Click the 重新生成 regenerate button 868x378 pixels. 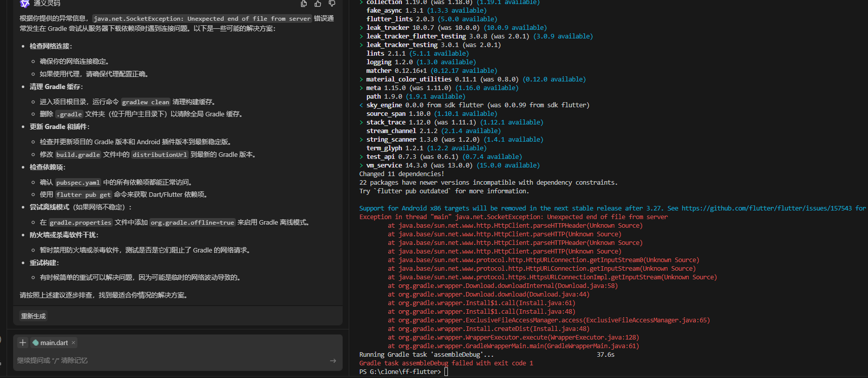pyautogui.click(x=33, y=316)
